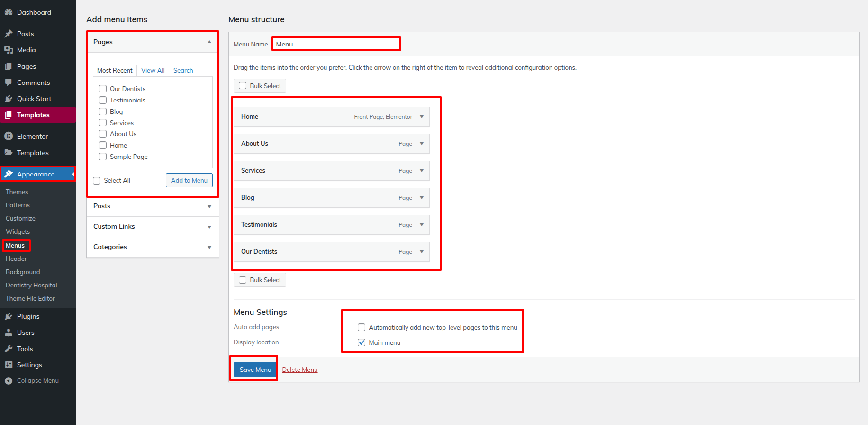Click the Save Menu button
Image resolution: width=868 pixels, height=425 pixels.
pos(255,370)
